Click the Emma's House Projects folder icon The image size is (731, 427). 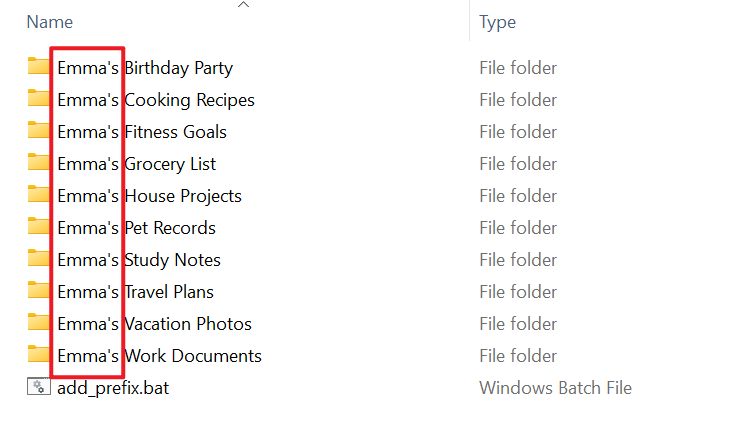click(38, 196)
